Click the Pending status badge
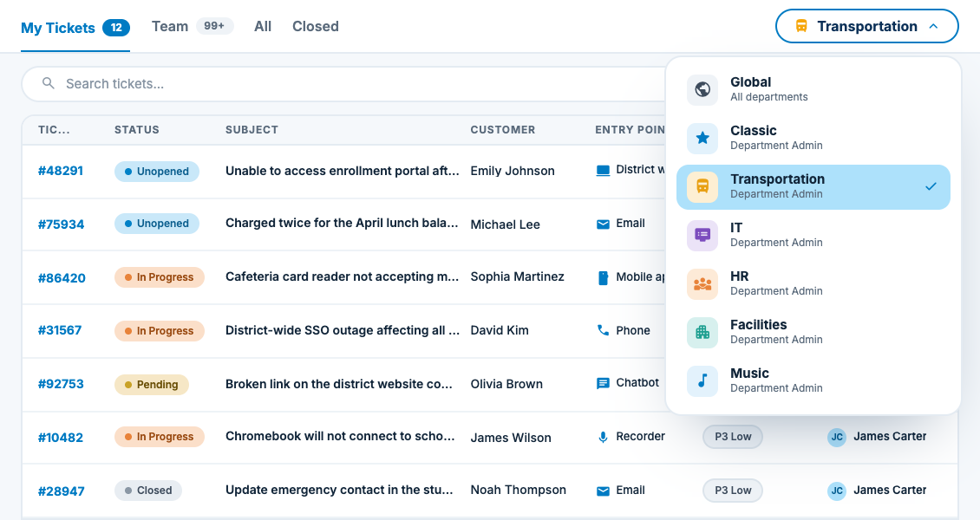The height and width of the screenshot is (520, 980). coord(152,384)
